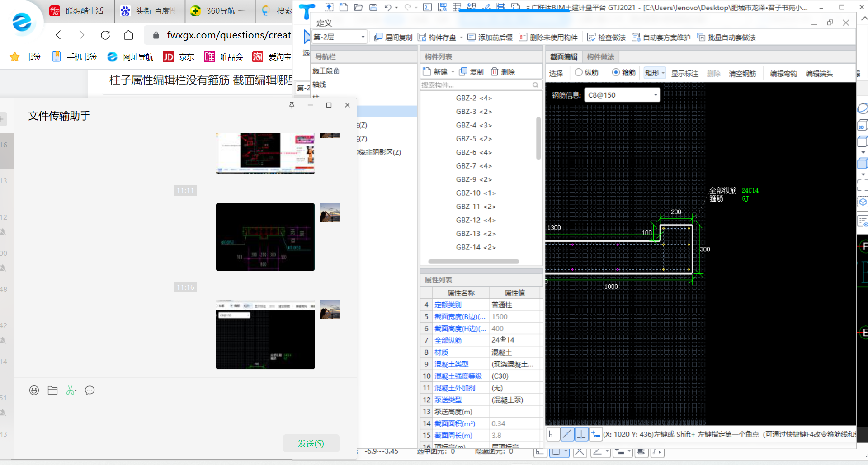The height and width of the screenshot is (465, 868).
Task: Click 显示标注 in section editor
Action: click(684, 74)
